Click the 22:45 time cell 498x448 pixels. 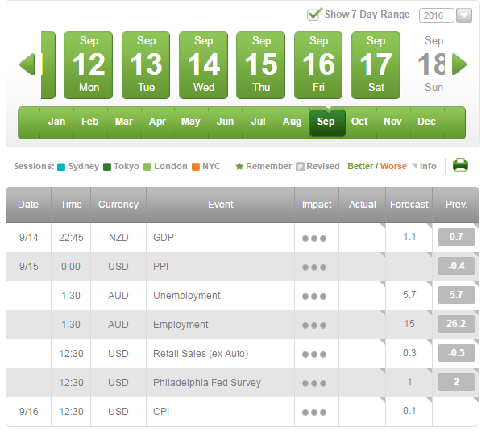click(x=71, y=238)
